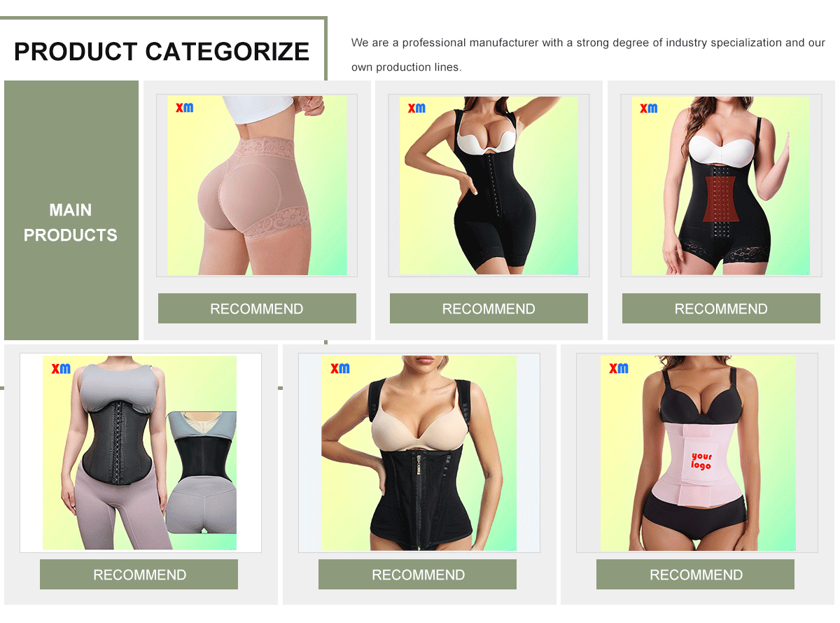Click the 'your logo' label on pink wrap
The width and height of the screenshot is (840, 623).
pos(701,461)
